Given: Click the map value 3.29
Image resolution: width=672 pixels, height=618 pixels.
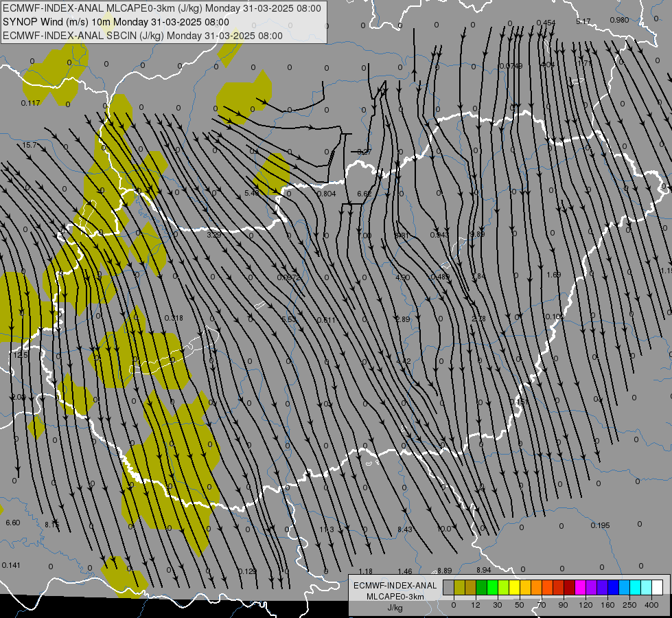Looking at the screenshot, I should click(x=214, y=235).
